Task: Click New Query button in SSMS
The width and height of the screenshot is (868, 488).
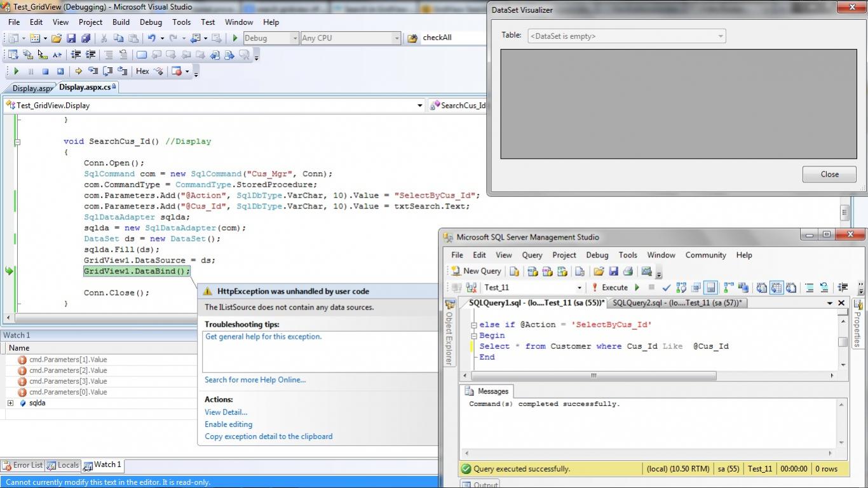Action: pyautogui.click(x=477, y=271)
